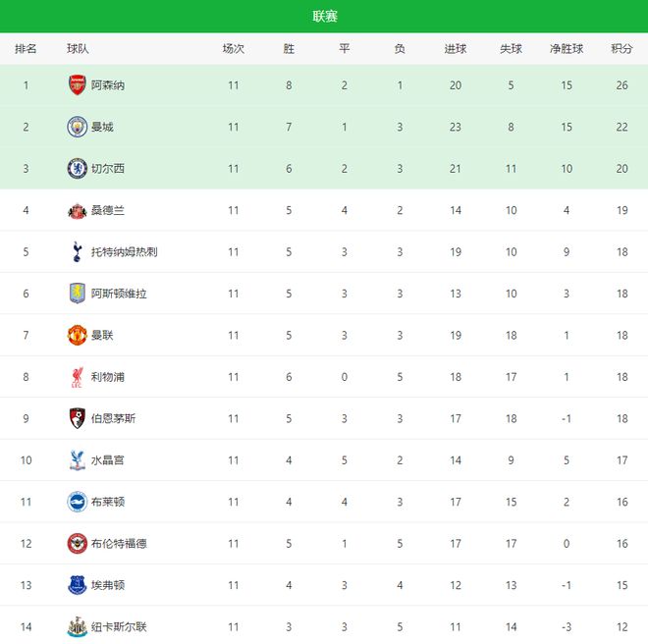Click the Everton club crest icon
Image resolution: width=648 pixels, height=644 pixels.
coord(77,585)
